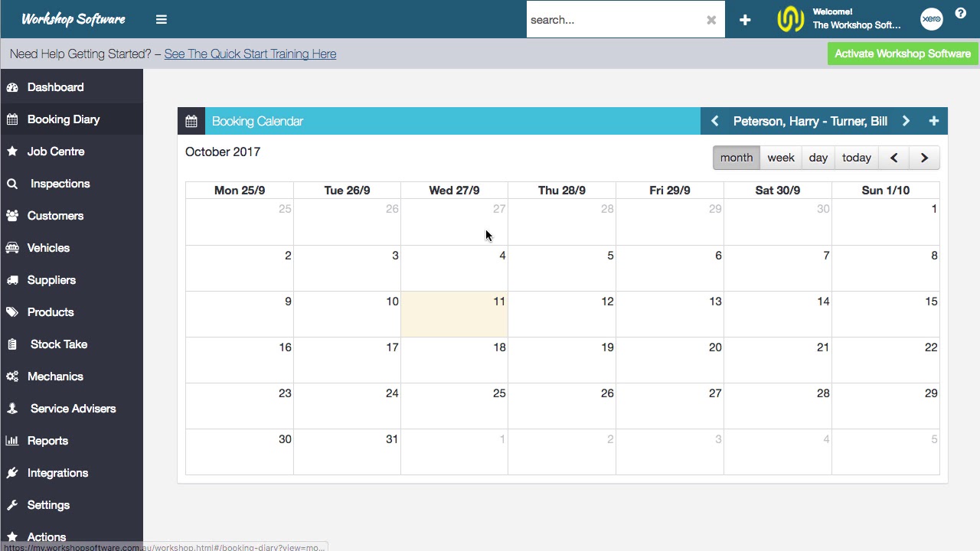Click the Vehicles car icon

[x=12, y=248]
